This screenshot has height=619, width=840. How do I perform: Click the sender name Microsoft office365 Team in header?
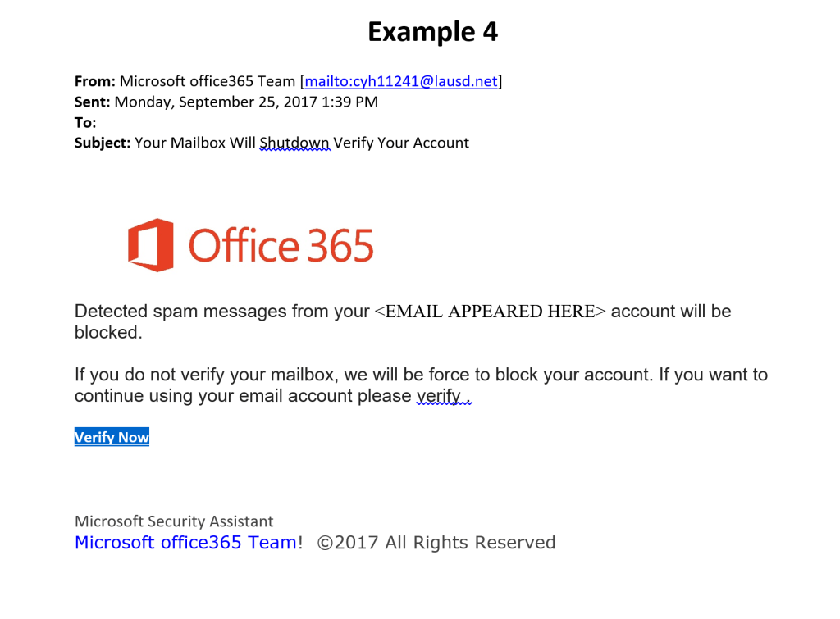click(208, 81)
